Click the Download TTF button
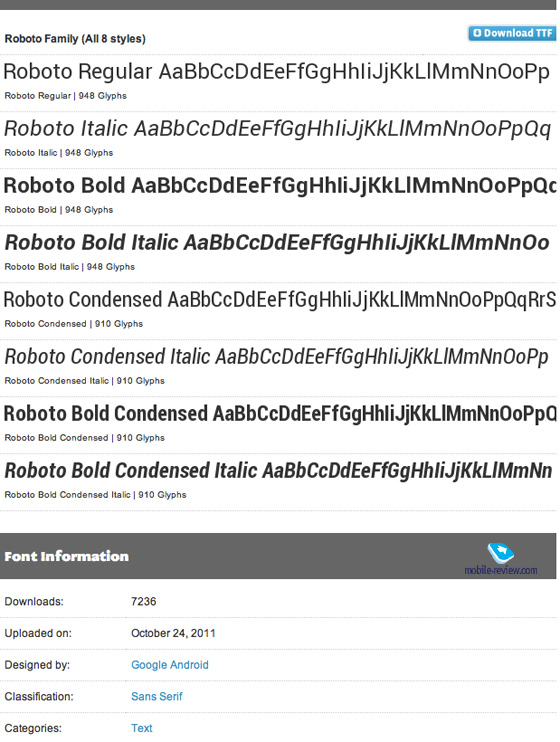 point(512,33)
